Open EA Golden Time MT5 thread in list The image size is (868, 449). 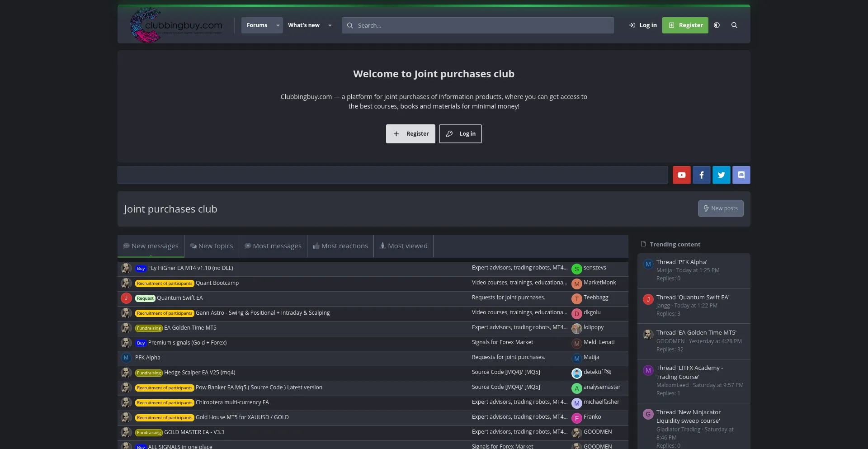click(x=190, y=328)
